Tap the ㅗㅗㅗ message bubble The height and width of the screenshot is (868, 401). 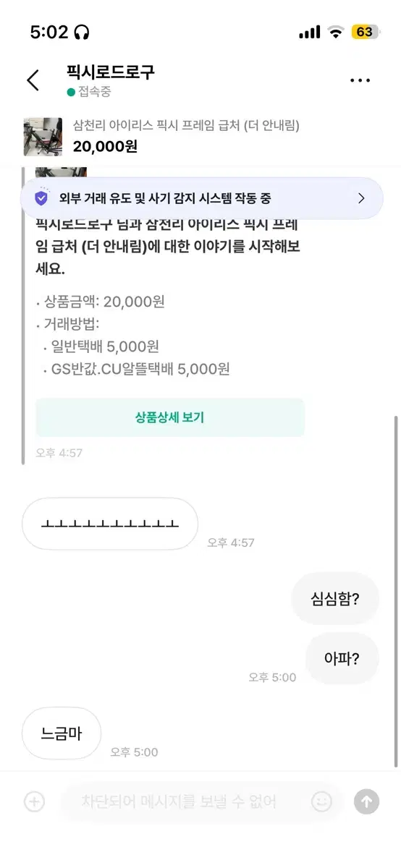pos(110,524)
